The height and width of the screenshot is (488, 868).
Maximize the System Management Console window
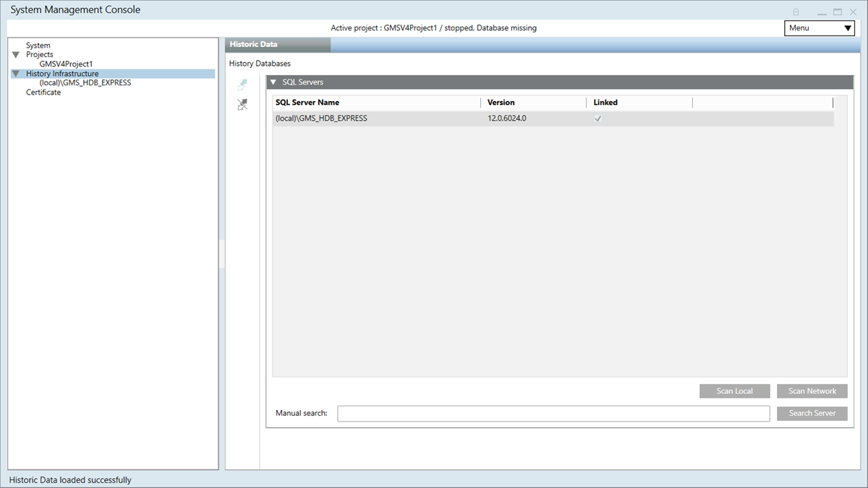pyautogui.click(x=837, y=12)
